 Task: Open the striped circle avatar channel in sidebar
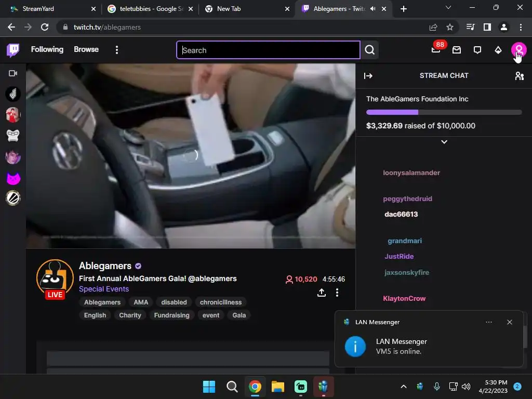(13, 198)
